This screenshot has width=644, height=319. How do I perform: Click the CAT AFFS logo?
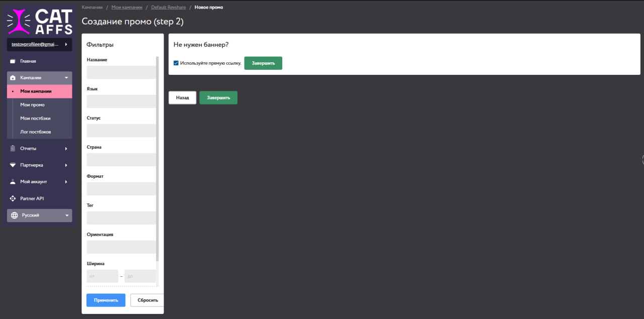click(x=39, y=22)
